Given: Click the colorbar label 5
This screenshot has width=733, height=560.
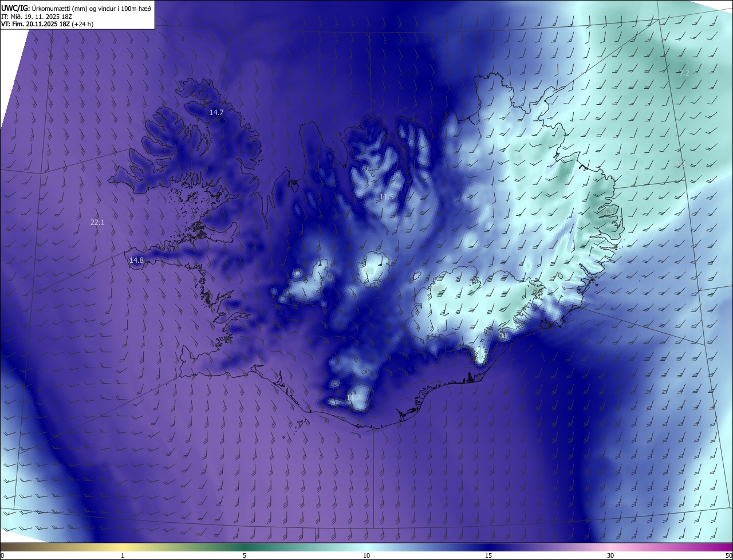Looking at the screenshot, I should (x=245, y=555).
